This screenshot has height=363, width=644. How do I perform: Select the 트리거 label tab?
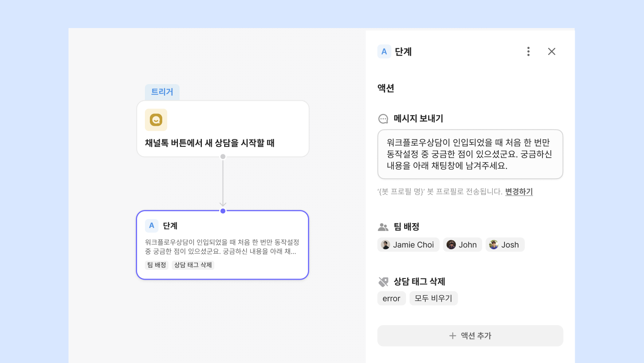(x=162, y=92)
